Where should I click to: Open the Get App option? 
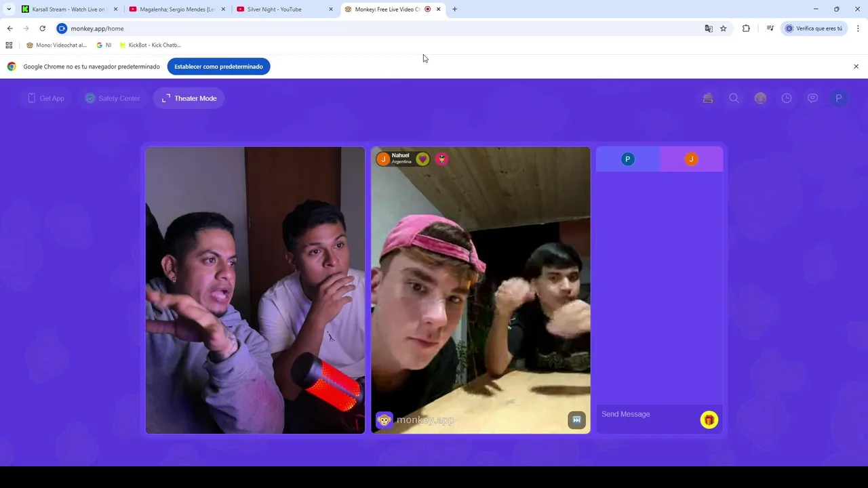point(45,98)
